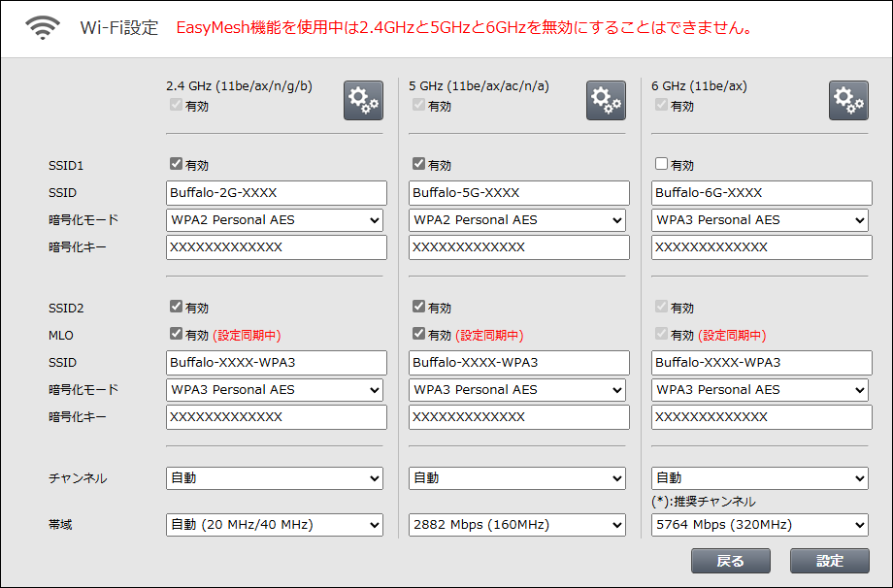Open 6 GHz advanced settings gear icon
The width and height of the screenshot is (893, 588).
click(x=848, y=100)
